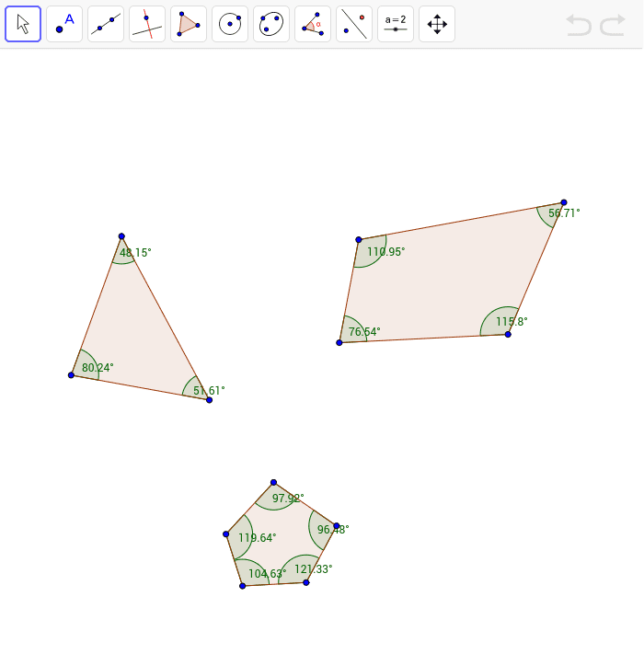Click the Undo arrow

[579, 25]
